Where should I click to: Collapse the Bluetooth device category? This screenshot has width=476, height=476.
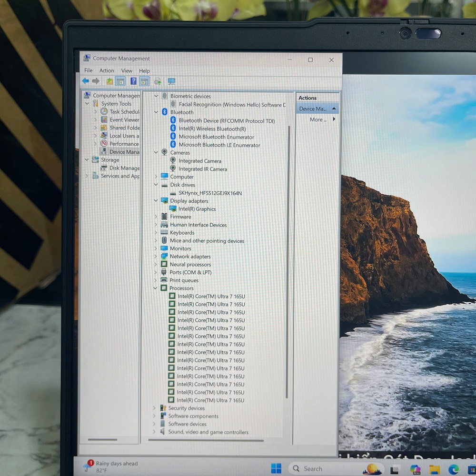(x=156, y=112)
